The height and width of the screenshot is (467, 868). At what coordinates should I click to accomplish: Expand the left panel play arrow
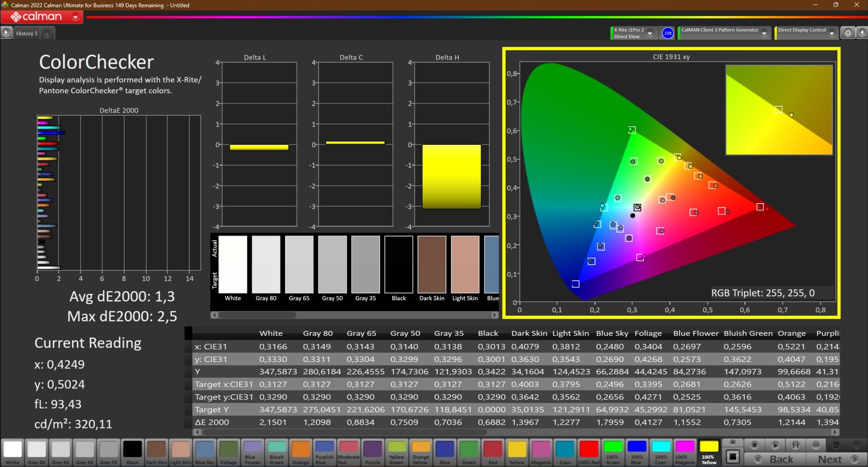(x=6, y=33)
